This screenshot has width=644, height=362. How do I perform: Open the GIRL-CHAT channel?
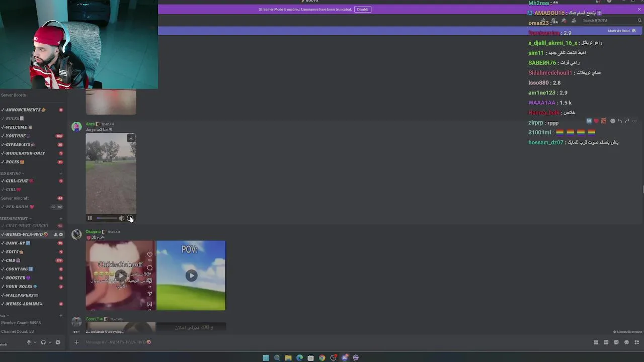point(31,181)
